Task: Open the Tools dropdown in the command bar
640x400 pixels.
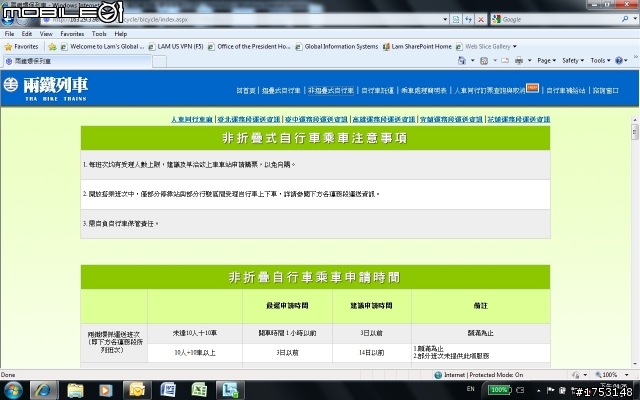Action: (x=600, y=60)
